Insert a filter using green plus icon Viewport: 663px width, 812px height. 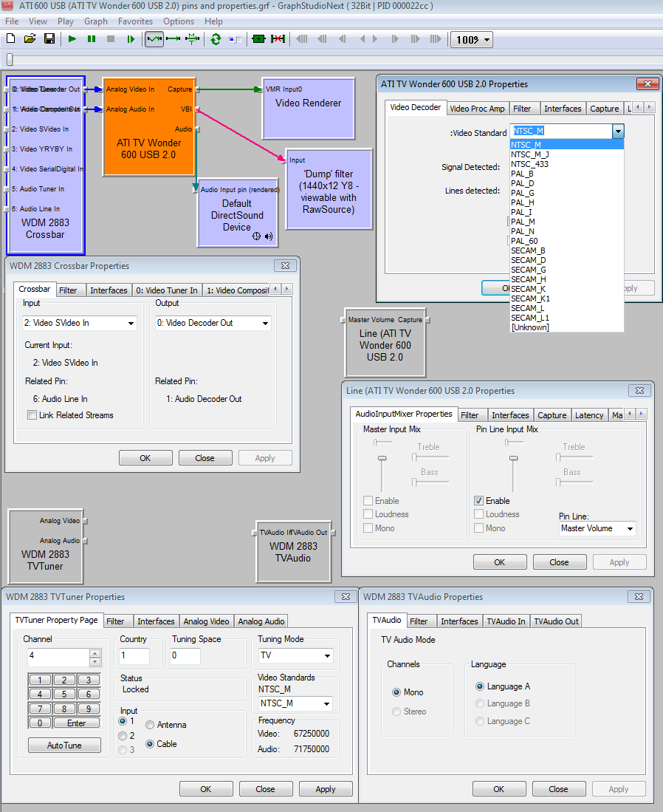click(258, 39)
